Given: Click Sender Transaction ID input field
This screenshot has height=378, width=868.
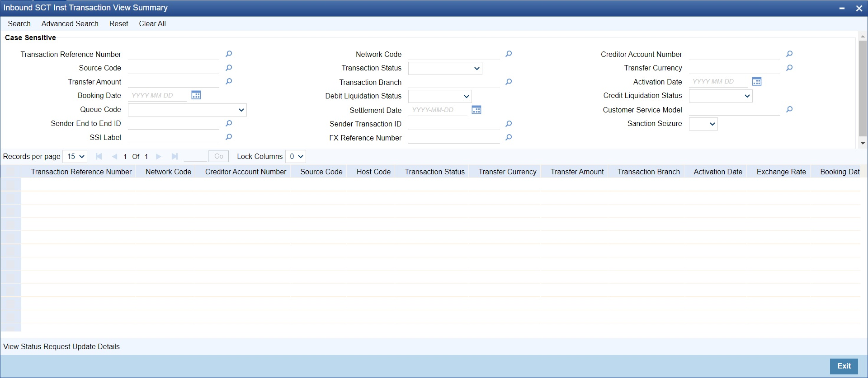Looking at the screenshot, I should coord(454,124).
